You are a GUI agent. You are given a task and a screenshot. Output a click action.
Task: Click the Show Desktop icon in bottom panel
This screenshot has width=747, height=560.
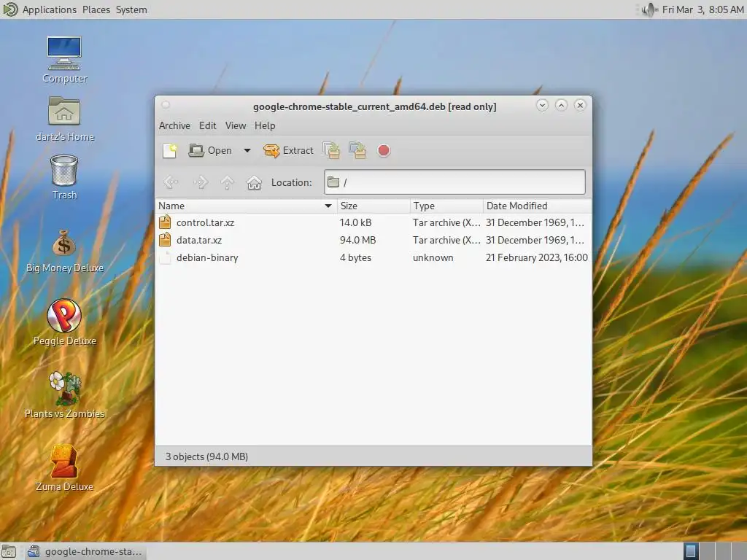click(x=9, y=551)
